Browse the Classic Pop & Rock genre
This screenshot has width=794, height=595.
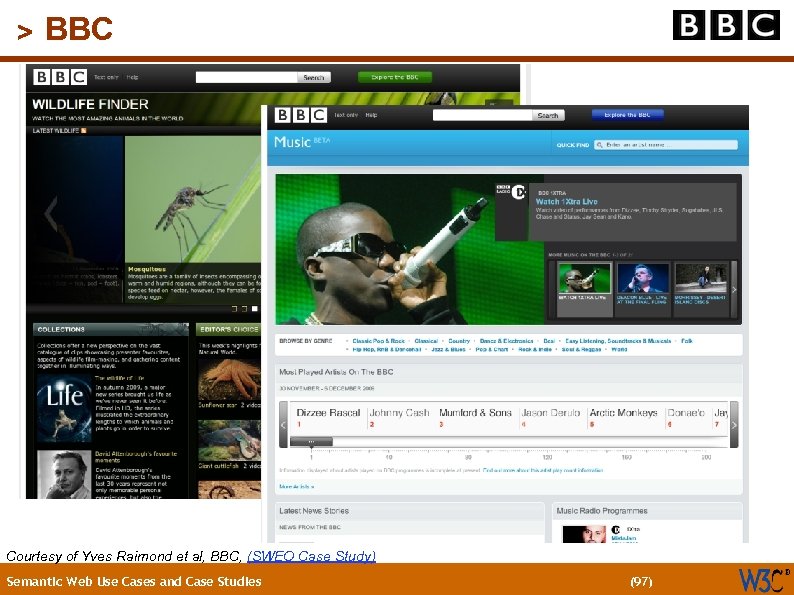click(379, 341)
